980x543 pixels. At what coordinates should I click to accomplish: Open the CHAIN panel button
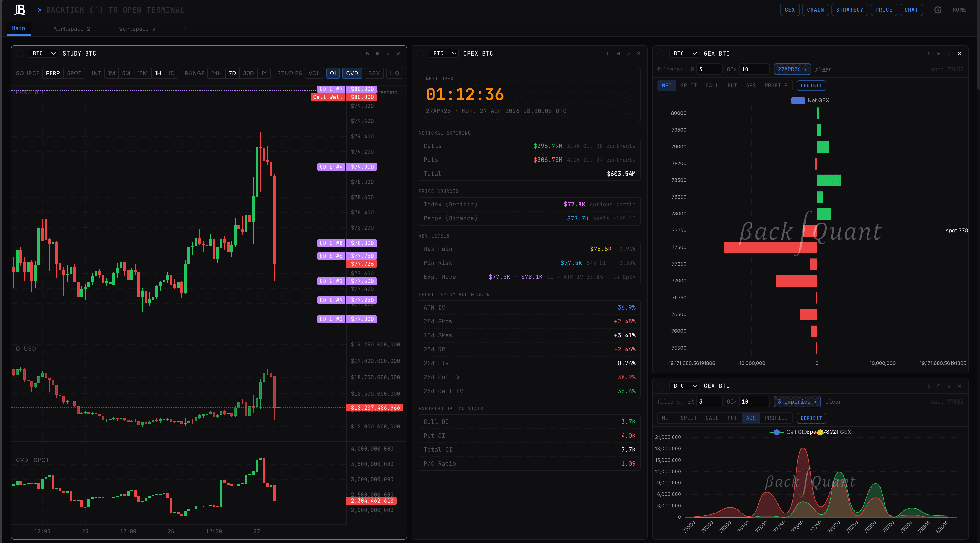pyautogui.click(x=815, y=10)
